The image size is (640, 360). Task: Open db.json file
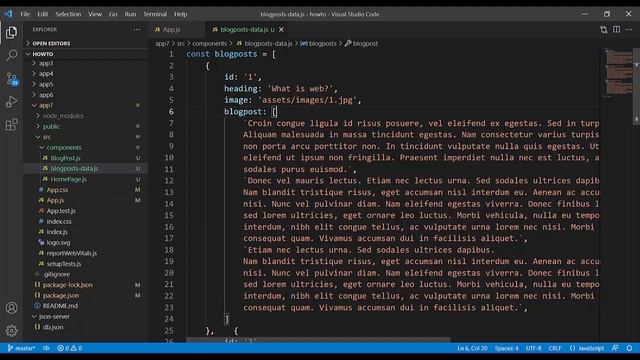[53, 327]
